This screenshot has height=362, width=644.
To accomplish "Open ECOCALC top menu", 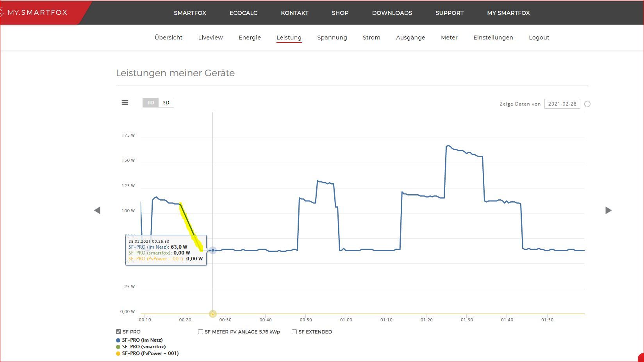I will (243, 13).
